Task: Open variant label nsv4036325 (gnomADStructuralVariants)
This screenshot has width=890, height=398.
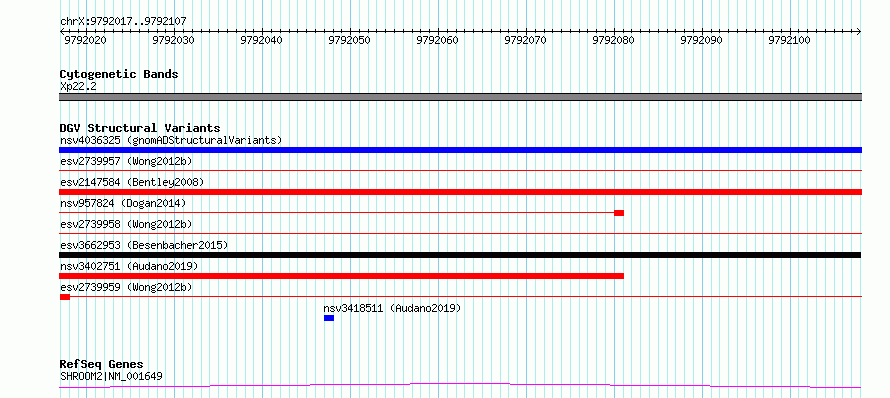Action: [171, 140]
